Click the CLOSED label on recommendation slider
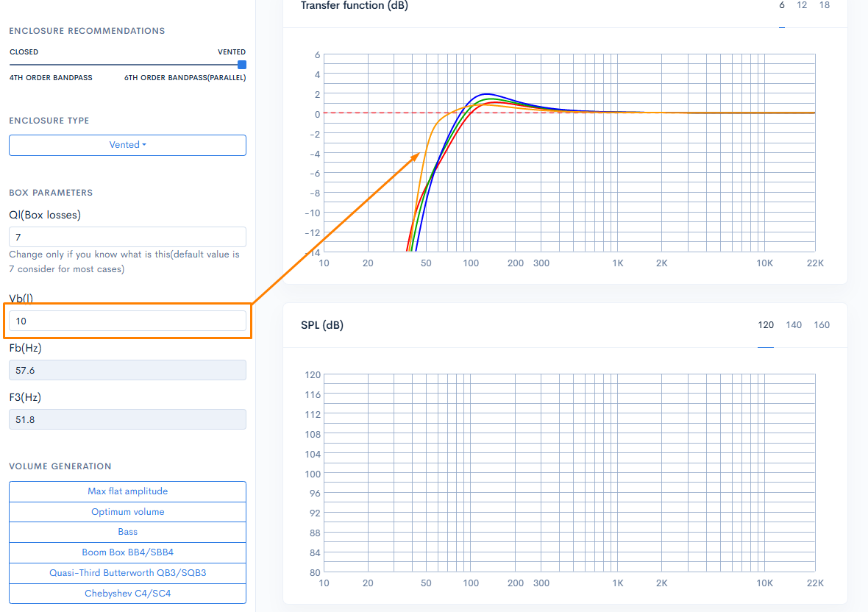The height and width of the screenshot is (612, 868). coord(24,52)
